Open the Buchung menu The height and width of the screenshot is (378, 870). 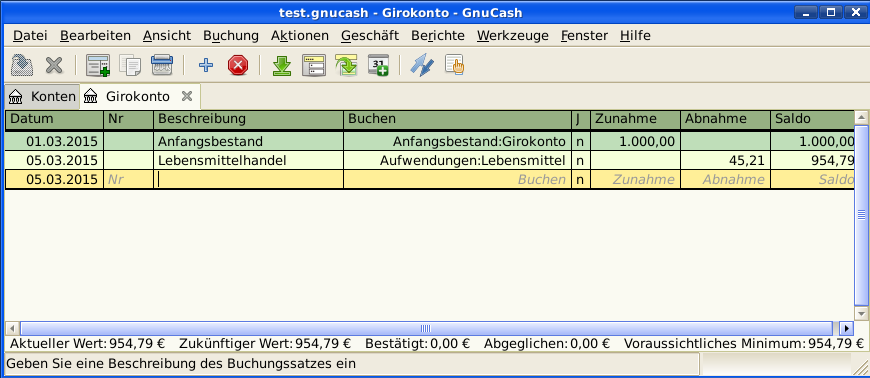point(231,36)
